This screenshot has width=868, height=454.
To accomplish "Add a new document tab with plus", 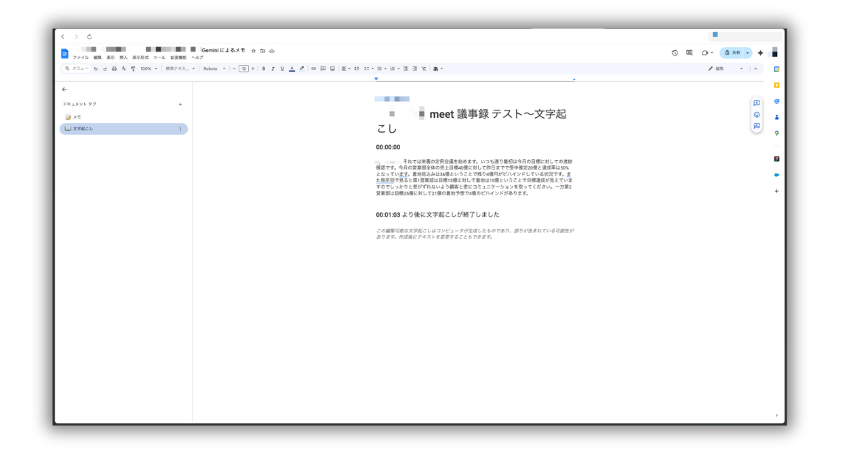I will click(180, 104).
